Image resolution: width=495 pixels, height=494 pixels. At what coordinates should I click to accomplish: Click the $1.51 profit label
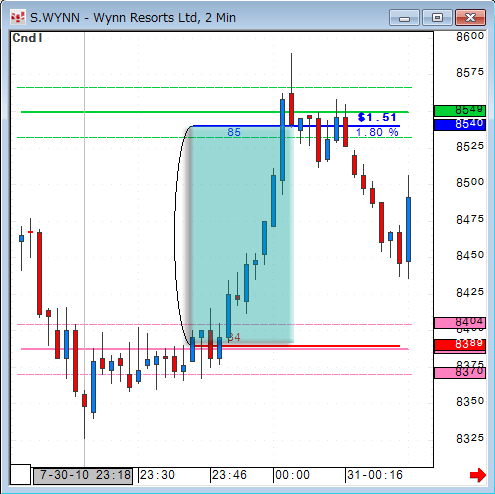(377, 117)
